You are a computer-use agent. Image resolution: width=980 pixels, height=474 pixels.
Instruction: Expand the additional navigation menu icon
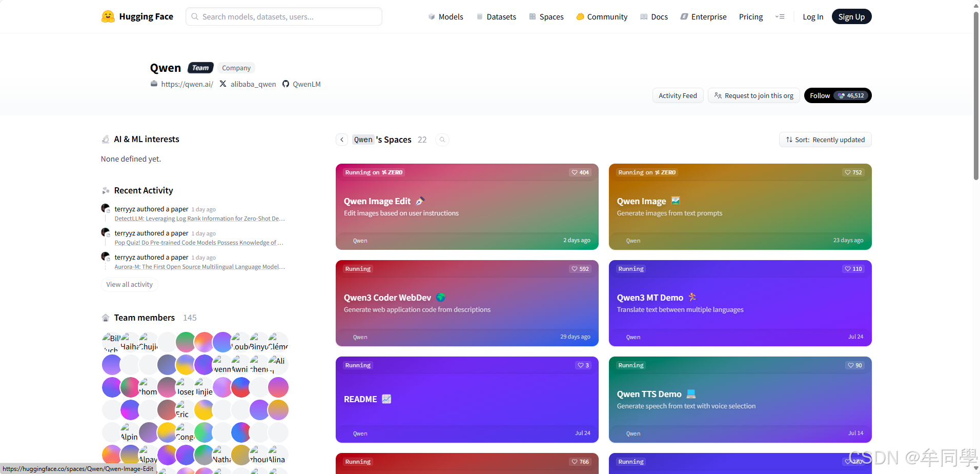click(x=780, y=16)
